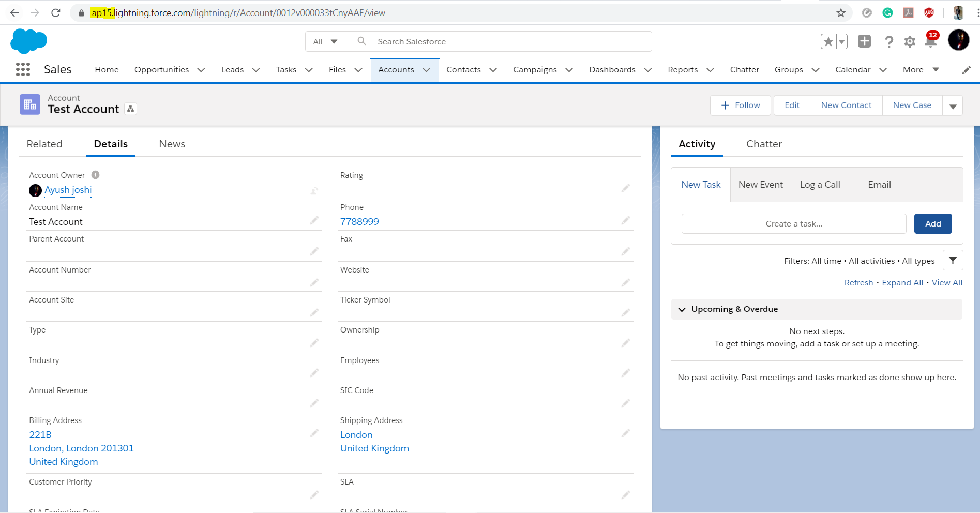Viewport: 980px width, 513px height.
Task: Change the account owner icon
Action: coord(314,191)
